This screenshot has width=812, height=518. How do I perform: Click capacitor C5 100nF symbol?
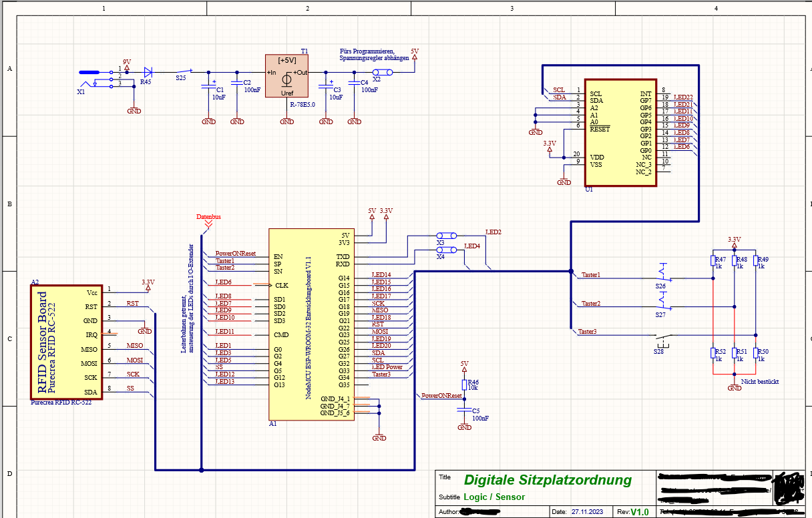click(465, 412)
